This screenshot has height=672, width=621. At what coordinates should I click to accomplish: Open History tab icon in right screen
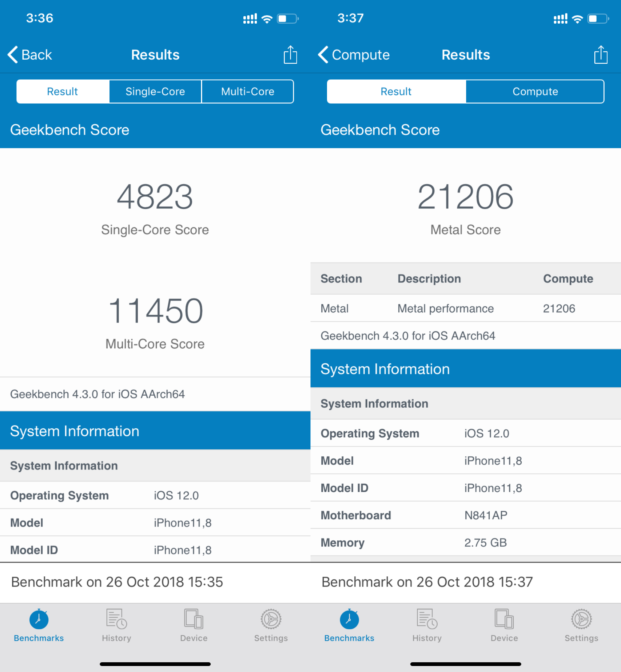(427, 619)
